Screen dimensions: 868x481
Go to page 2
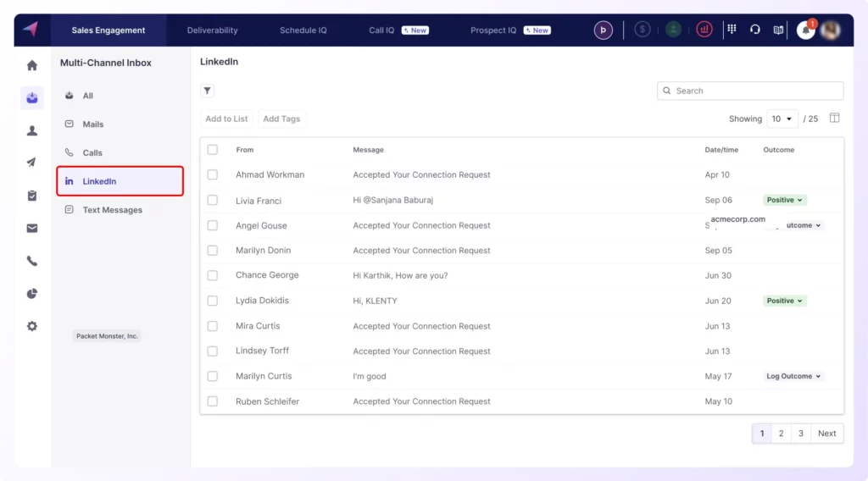[781, 434]
